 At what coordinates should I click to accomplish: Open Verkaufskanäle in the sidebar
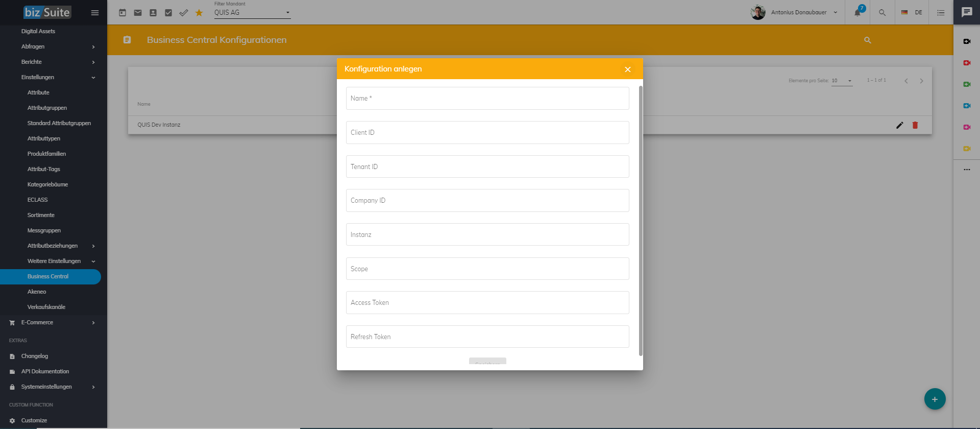46,307
